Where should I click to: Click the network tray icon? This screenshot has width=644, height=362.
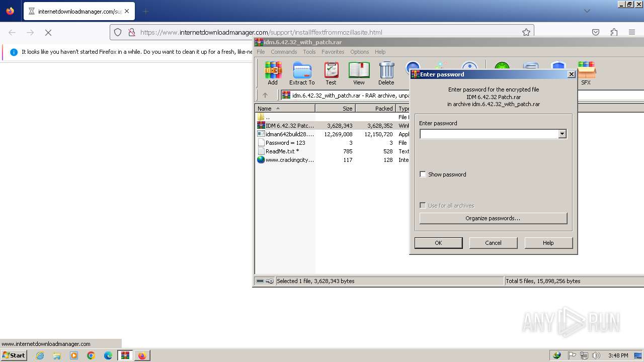tap(584, 355)
